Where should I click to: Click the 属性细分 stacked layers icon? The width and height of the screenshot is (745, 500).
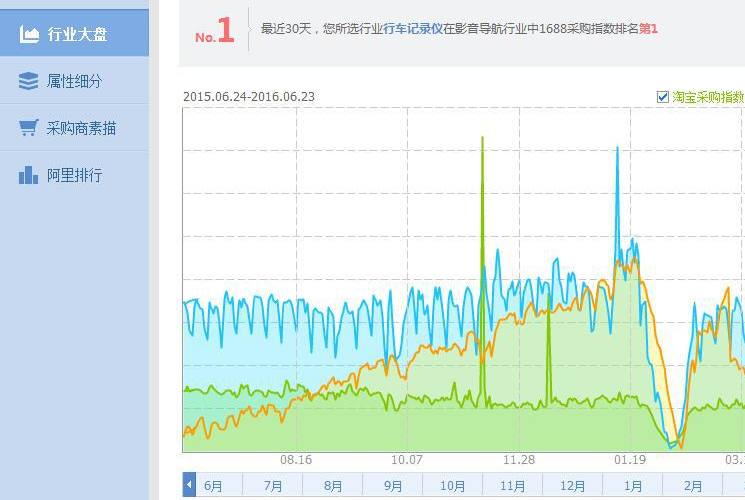29,81
